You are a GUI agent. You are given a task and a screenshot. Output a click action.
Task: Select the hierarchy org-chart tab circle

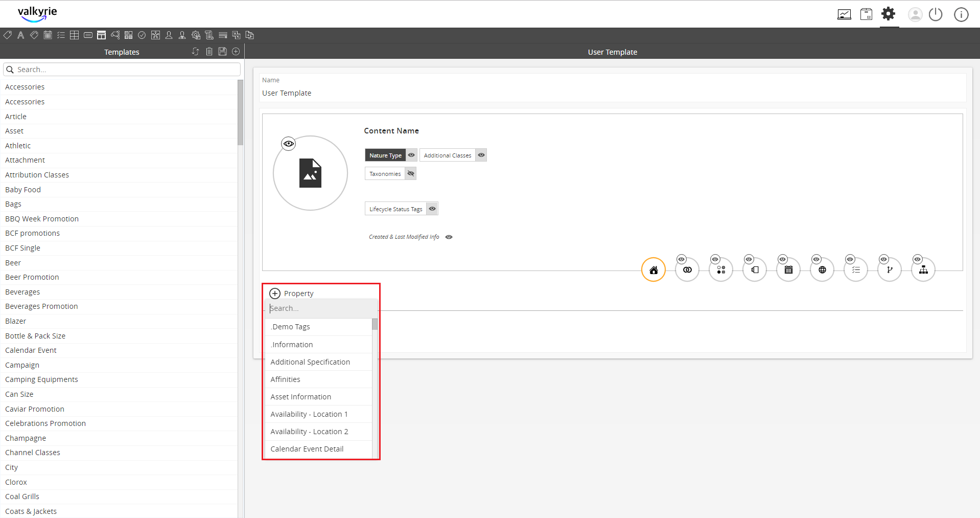923,270
